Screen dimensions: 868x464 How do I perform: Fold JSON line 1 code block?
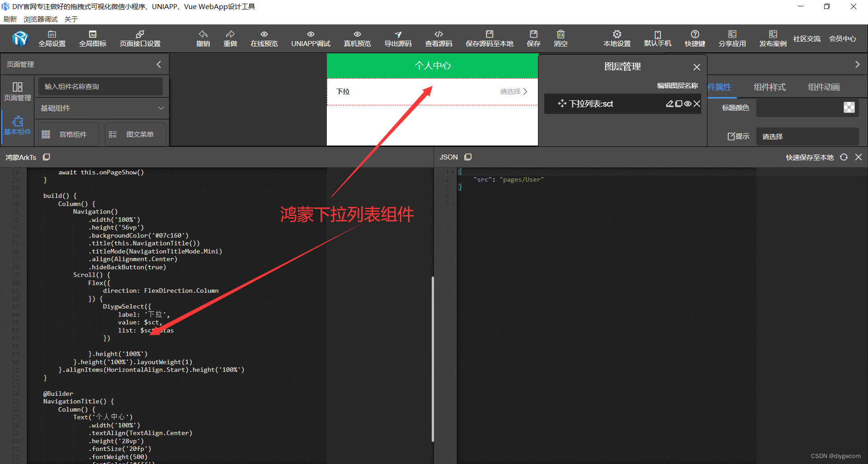point(453,172)
